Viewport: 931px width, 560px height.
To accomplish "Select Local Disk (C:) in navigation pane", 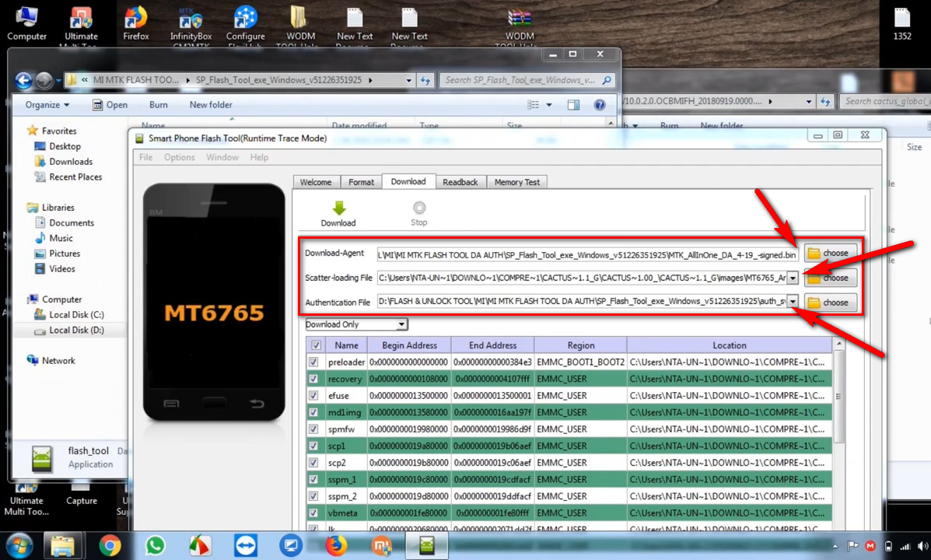I will 69,315.
